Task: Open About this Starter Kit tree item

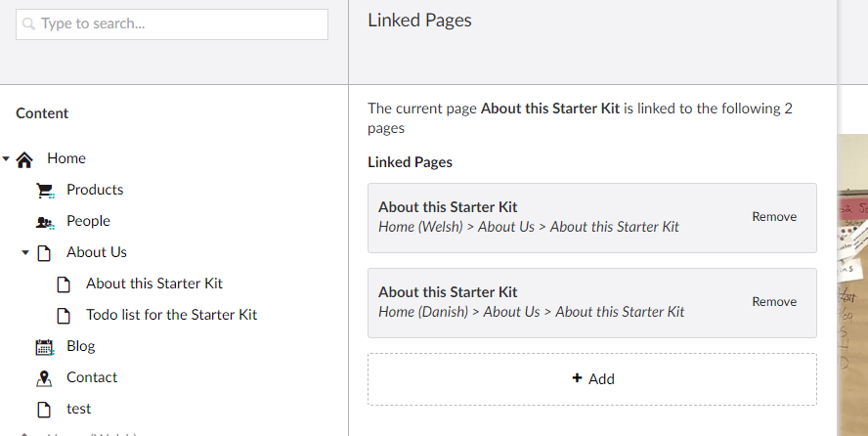Action: point(154,283)
